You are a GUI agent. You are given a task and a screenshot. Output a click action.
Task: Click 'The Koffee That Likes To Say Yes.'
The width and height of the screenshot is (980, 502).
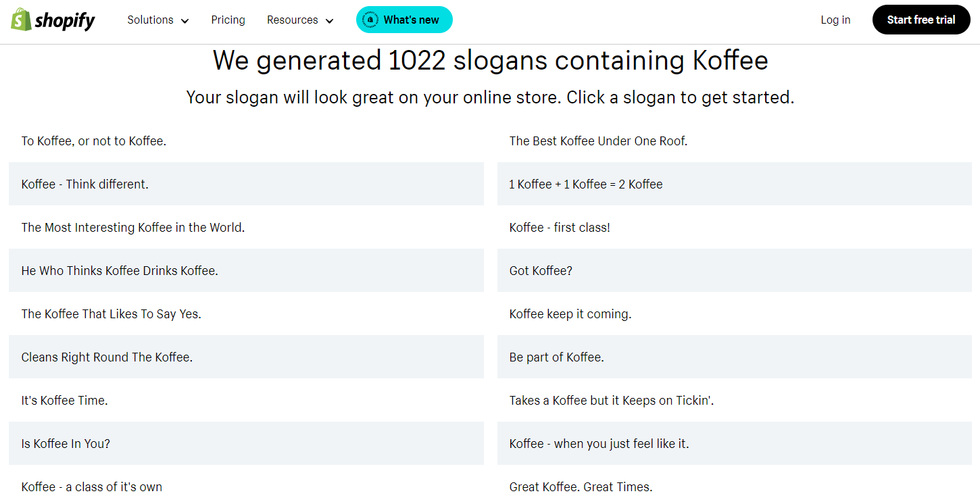coord(112,314)
